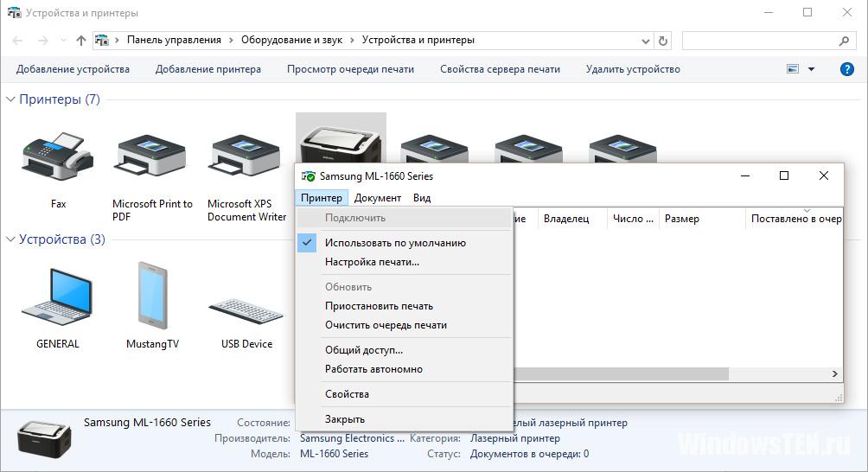Collapse the 'Принтеры (7)' group
The height and width of the screenshot is (472, 868).
[x=10, y=99]
